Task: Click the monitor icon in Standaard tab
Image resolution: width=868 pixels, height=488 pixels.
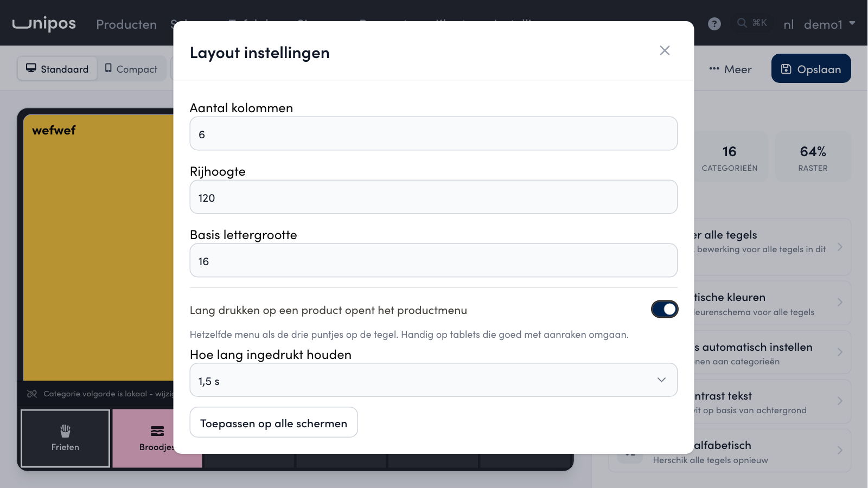Action: point(31,68)
